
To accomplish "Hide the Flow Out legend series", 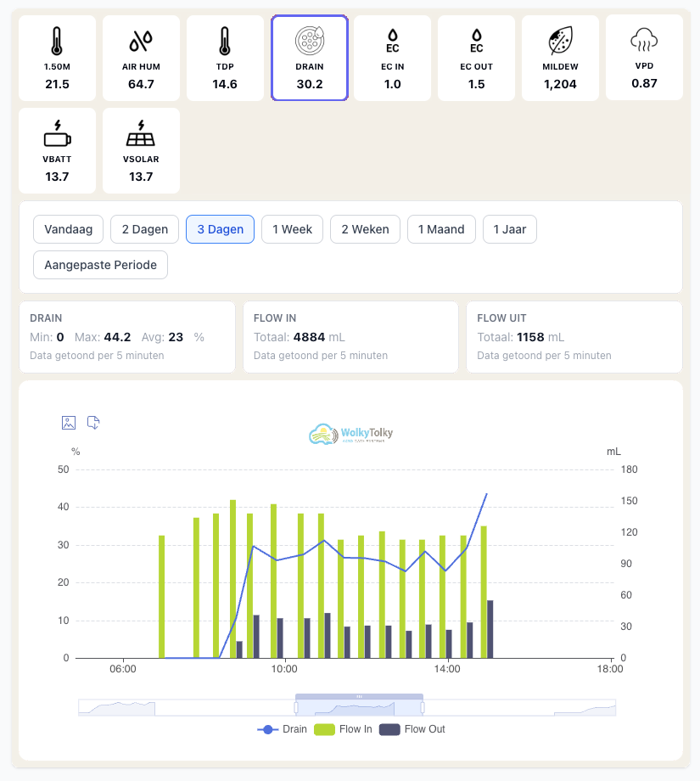I will click(x=412, y=729).
